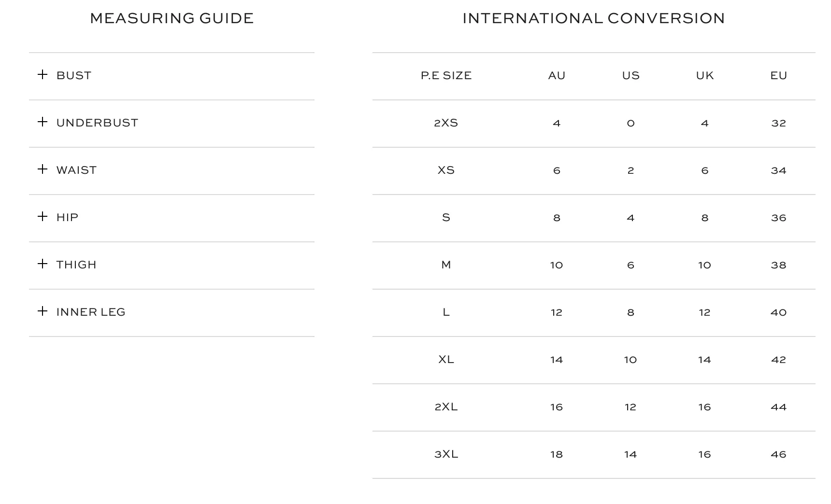Select the 3XL size row label

click(x=446, y=454)
